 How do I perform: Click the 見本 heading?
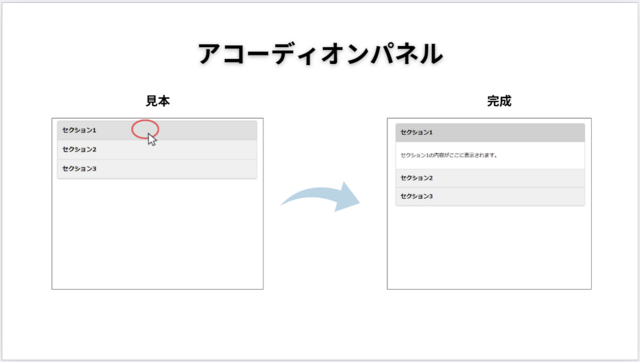tap(158, 101)
